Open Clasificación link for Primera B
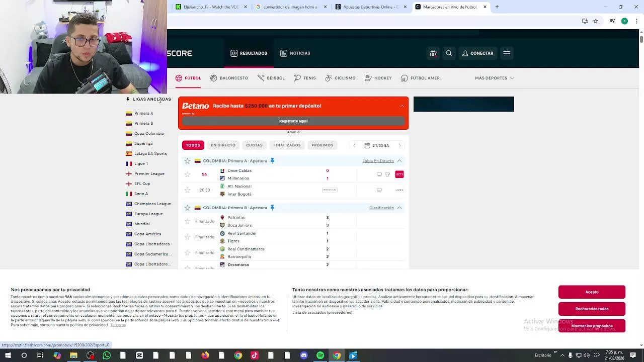 381,208
